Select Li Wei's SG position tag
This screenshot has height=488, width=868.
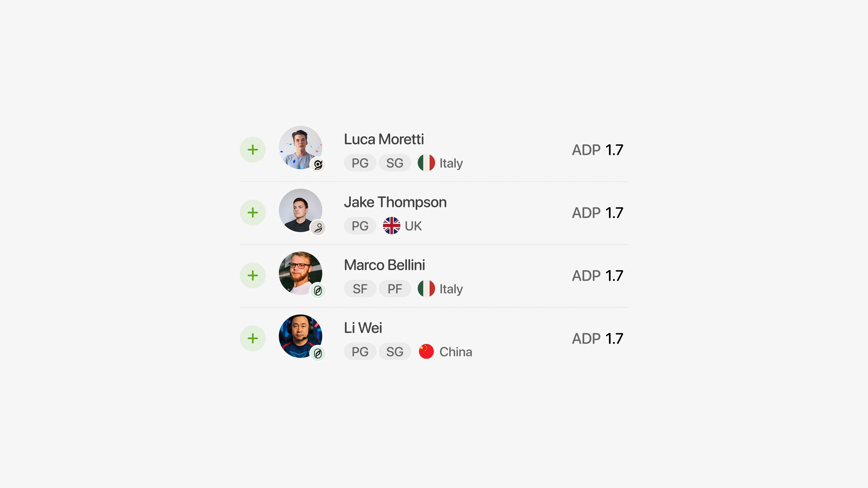(395, 352)
